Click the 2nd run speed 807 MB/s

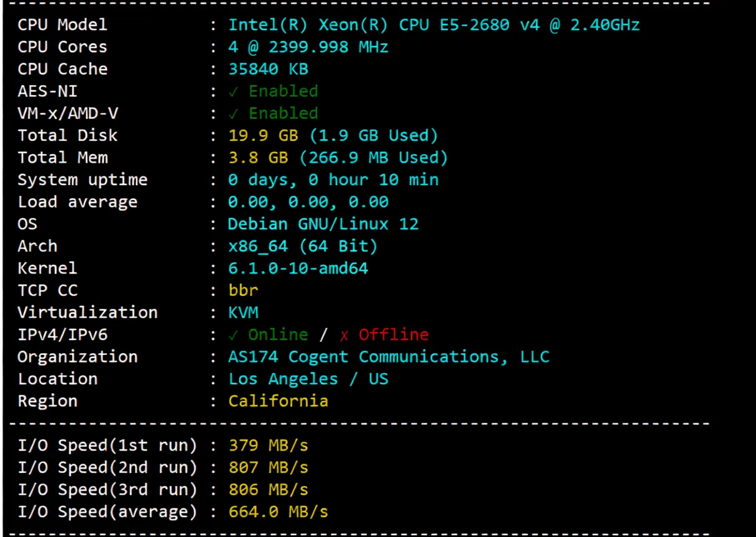pyautogui.click(x=268, y=467)
